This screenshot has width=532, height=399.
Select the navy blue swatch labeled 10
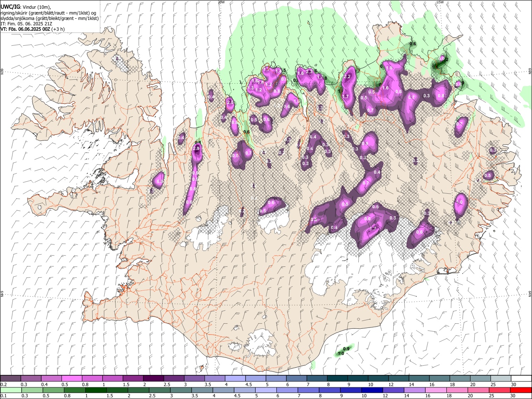click(x=372, y=390)
